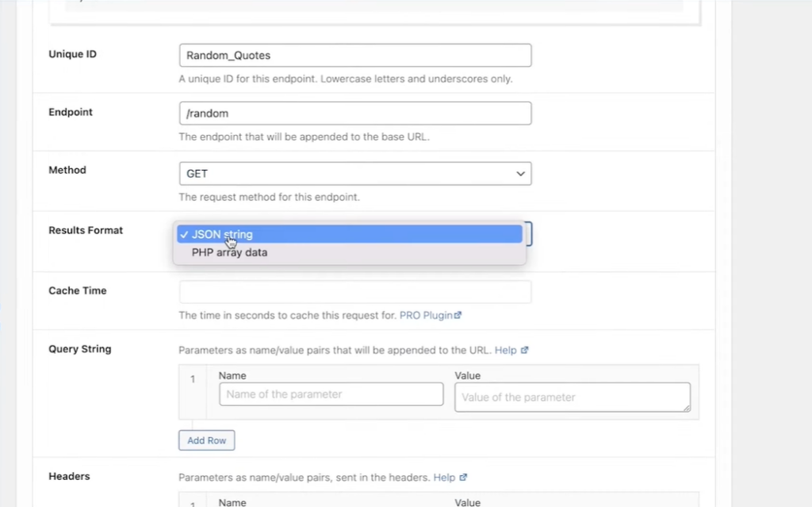Click the Cache Time field label
The image size is (812, 507).
(x=78, y=291)
